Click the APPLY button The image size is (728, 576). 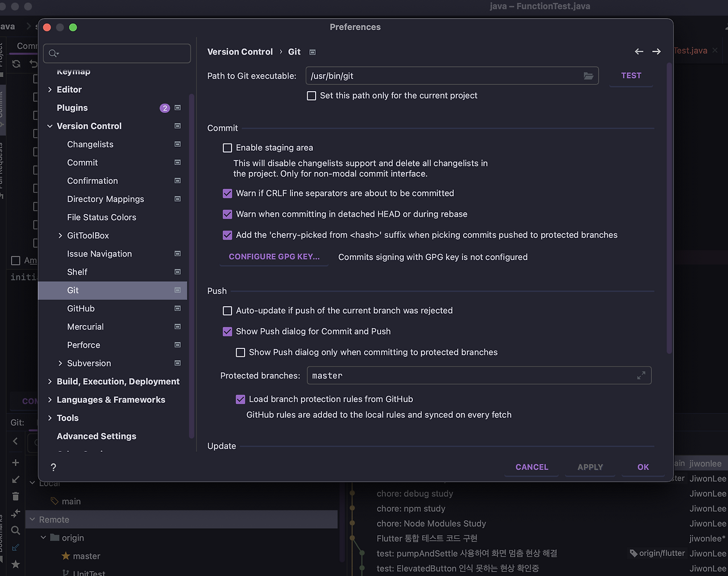click(590, 467)
